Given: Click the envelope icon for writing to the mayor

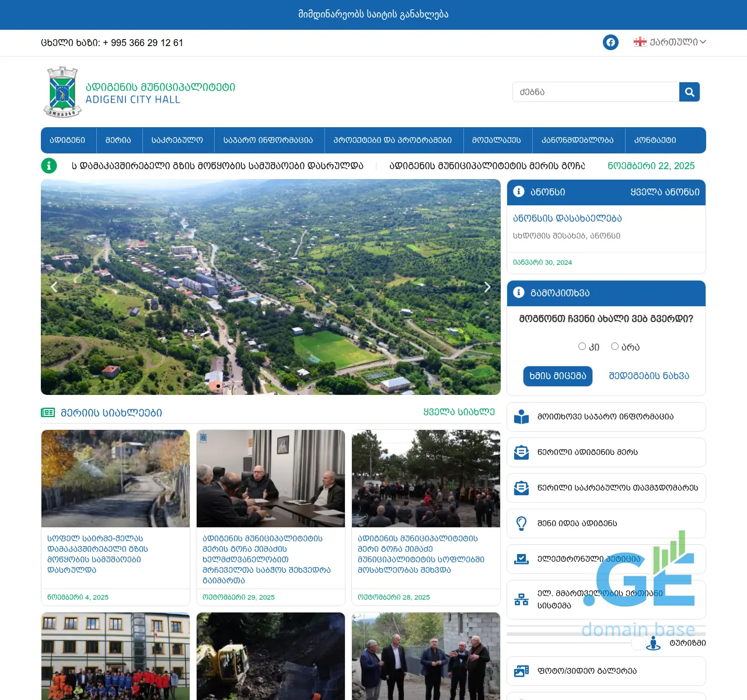Looking at the screenshot, I should click(x=521, y=452).
